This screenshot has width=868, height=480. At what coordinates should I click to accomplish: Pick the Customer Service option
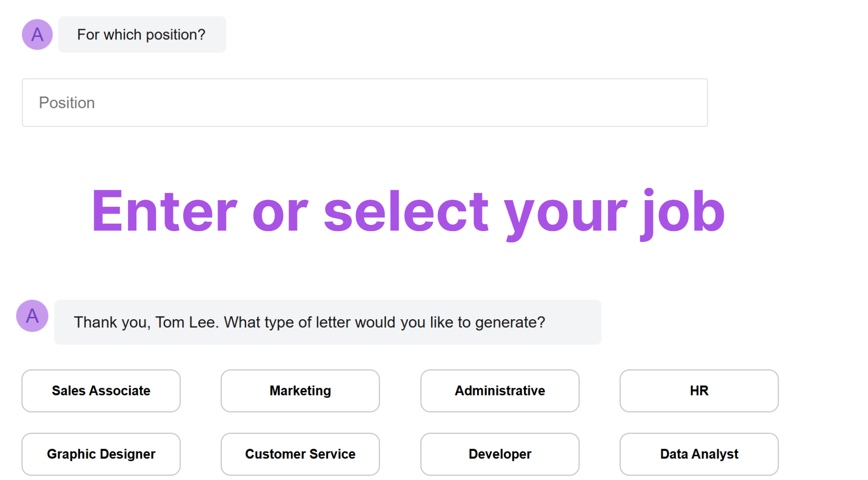coord(300,454)
